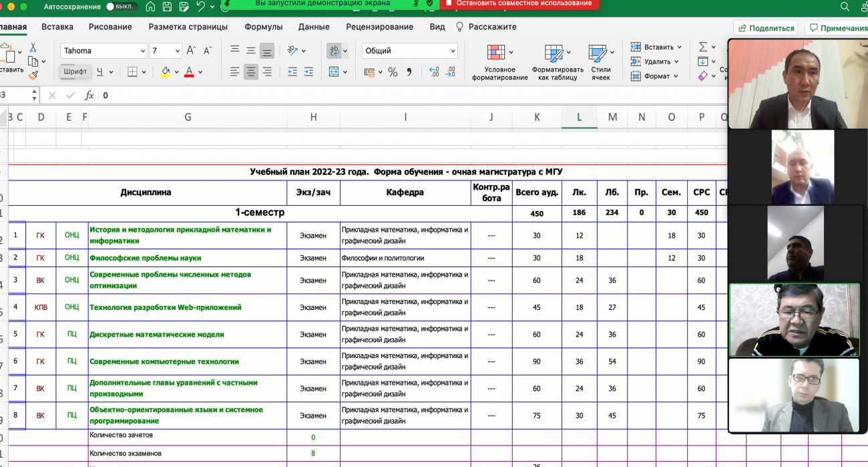Apply percent style format

(393, 72)
